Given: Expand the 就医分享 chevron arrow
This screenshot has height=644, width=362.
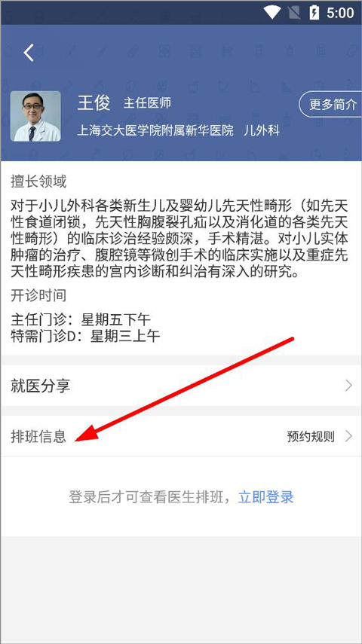Looking at the screenshot, I should [349, 386].
